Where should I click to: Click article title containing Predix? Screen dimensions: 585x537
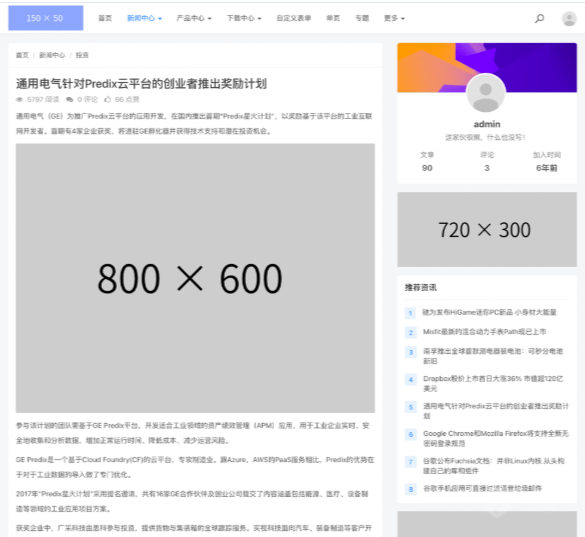click(x=141, y=84)
